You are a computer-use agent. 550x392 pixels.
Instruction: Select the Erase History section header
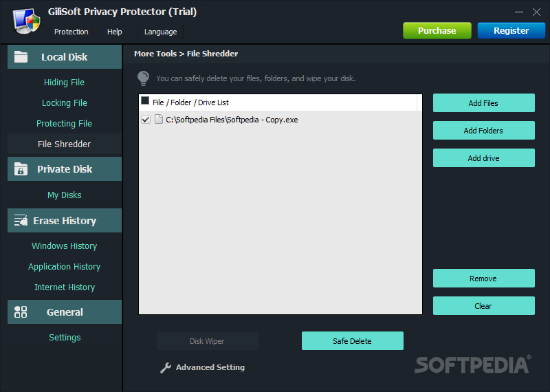point(65,220)
